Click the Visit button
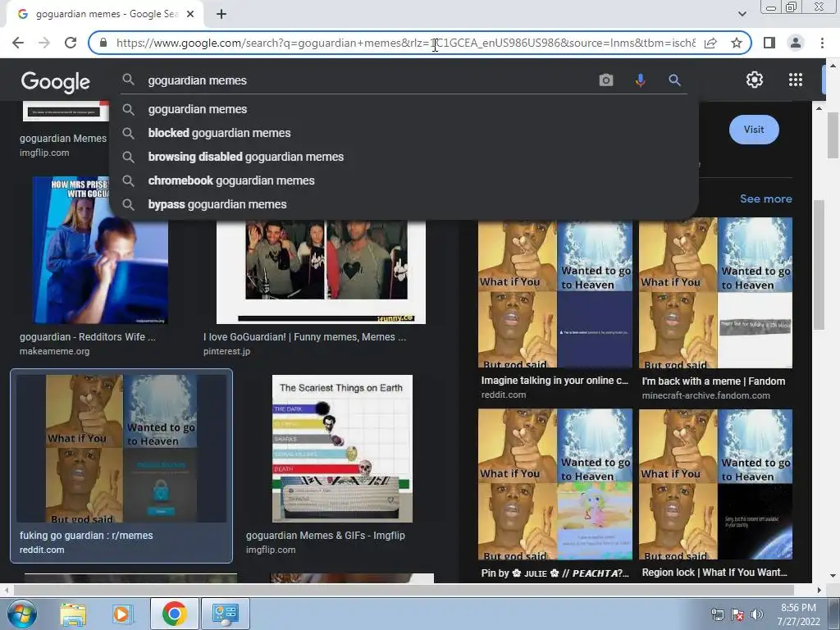Screen dimensions: 840x630 (754, 130)
